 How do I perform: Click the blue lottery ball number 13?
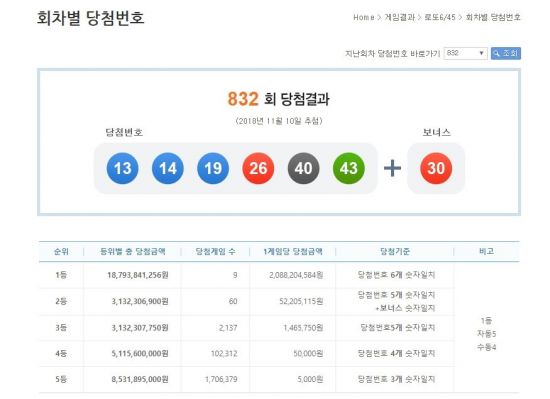pos(122,168)
